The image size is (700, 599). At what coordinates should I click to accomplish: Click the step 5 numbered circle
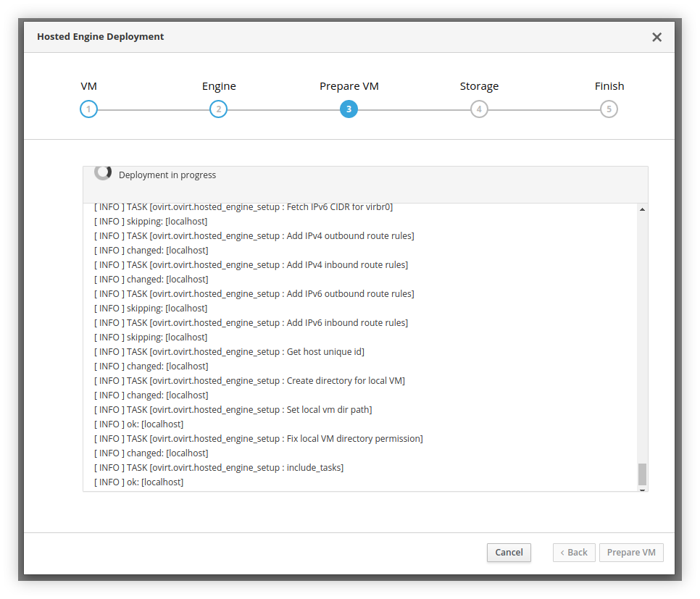point(609,109)
